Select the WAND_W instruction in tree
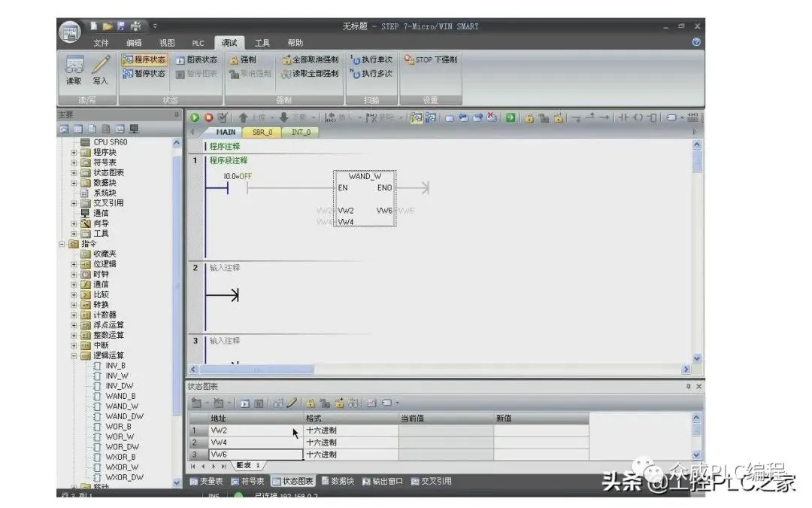The width and height of the screenshot is (812, 508). click(122, 406)
